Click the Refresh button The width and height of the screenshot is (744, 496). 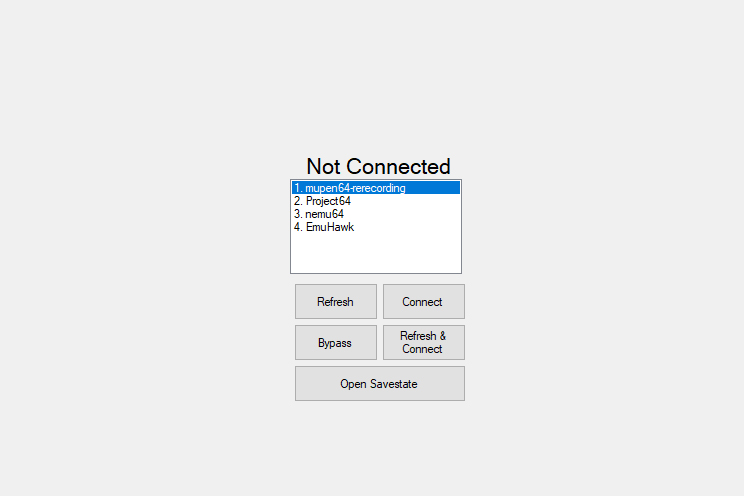(x=335, y=301)
